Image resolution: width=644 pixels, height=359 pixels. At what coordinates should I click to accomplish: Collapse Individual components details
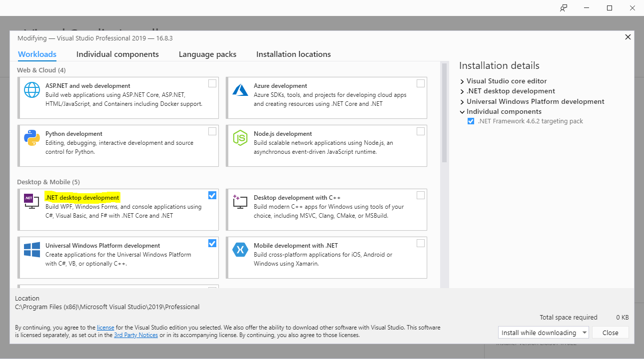tap(462, 112)
